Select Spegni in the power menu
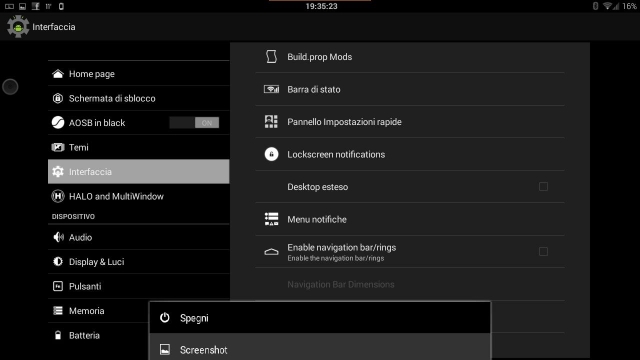Screen dimensions: 640x360 [320, 318]
